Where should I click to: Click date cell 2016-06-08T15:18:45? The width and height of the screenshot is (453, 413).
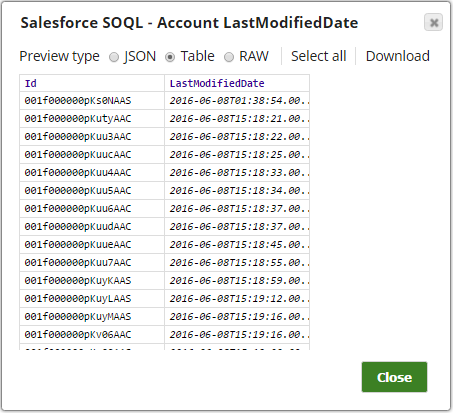click(x=237, y=245)
